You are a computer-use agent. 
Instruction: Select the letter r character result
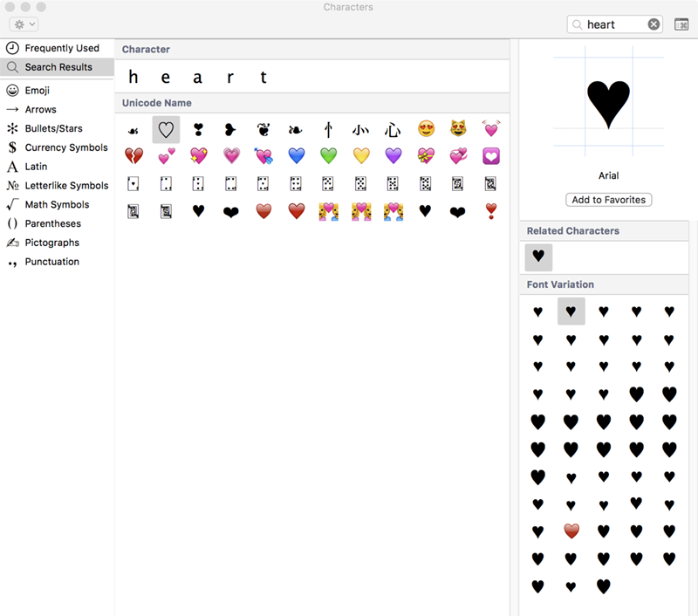click(x=230, y=77)
